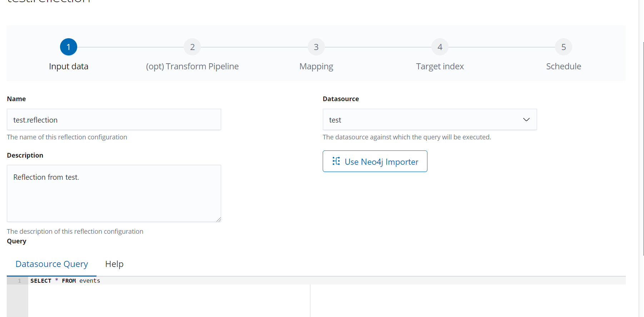Screen dimensions: 644x317
Task: Select the step 3 numbered circle
Action: coord(316,47)
